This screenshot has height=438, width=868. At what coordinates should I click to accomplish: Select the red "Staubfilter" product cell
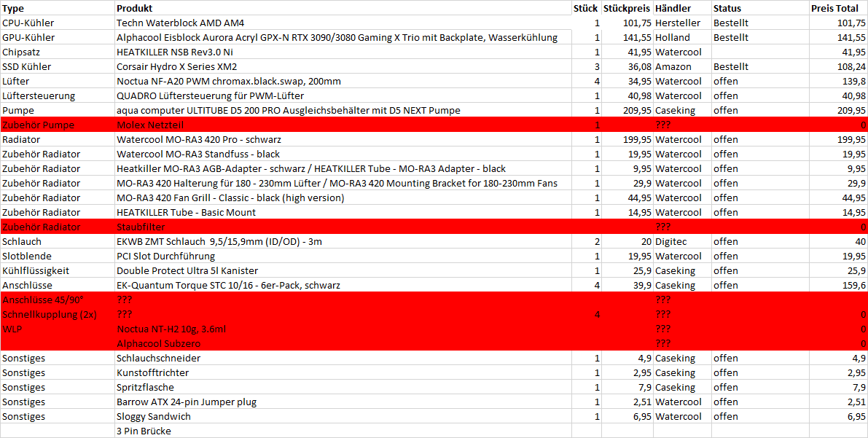pyautogui.click(x=343, y=227)
